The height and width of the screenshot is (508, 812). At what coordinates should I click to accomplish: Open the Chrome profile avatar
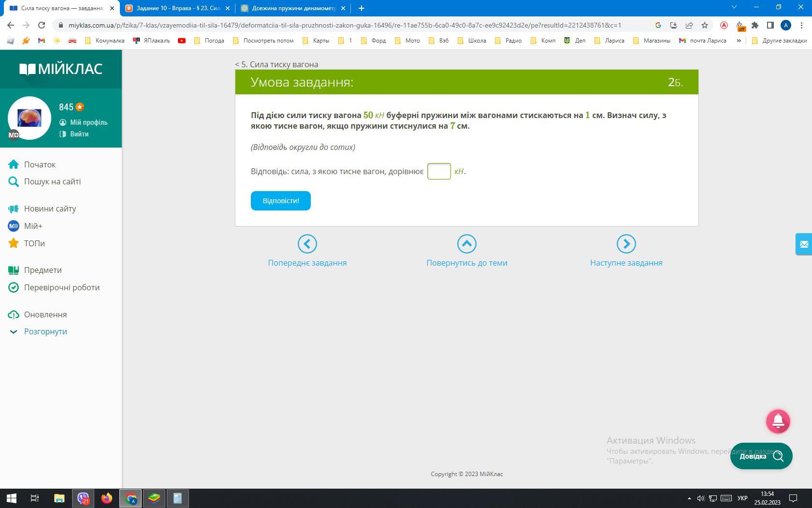[x=786, y=25]
